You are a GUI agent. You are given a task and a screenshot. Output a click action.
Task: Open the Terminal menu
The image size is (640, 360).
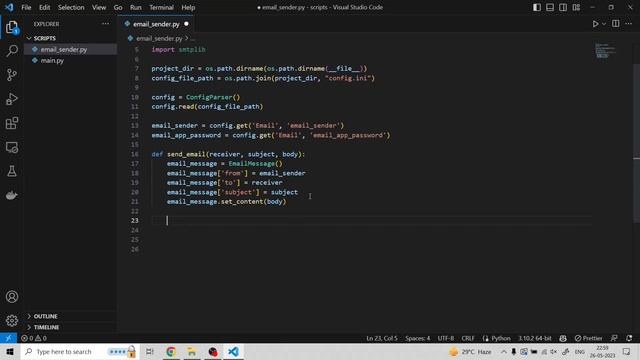pyautogui.click(x=161, y=7)
